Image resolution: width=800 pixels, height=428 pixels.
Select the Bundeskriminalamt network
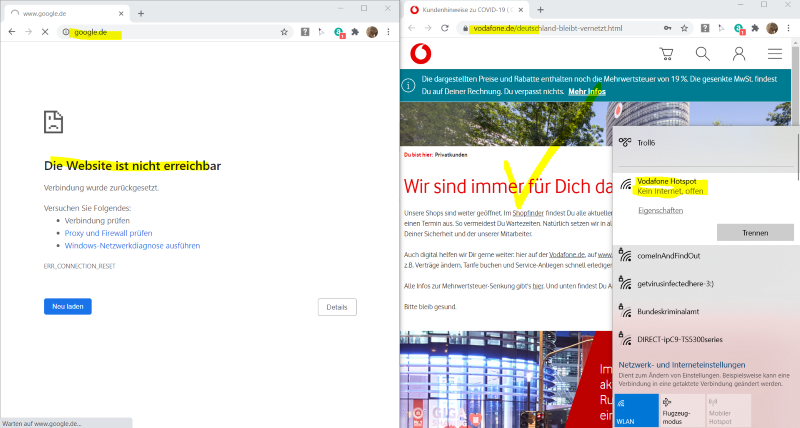704,311
